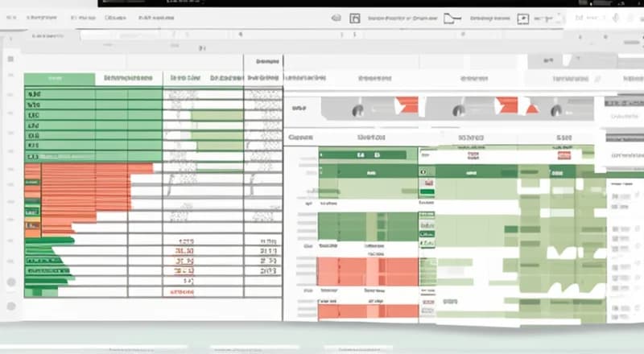The width and height of the screenshot is (644, 354).
Task: Click the boxed dot icon in top toolbar
Action: [x=522, y=18]
